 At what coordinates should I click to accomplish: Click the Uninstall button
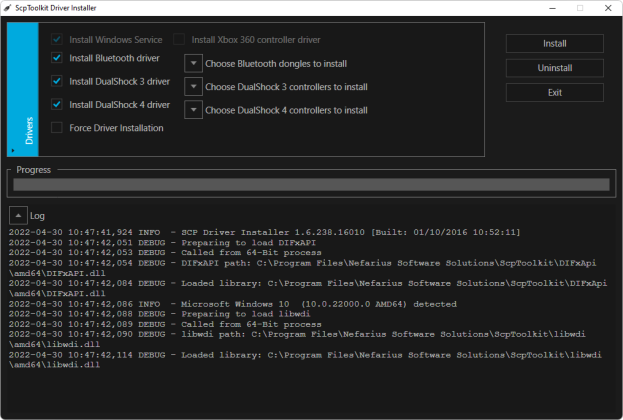coord(555,68)
